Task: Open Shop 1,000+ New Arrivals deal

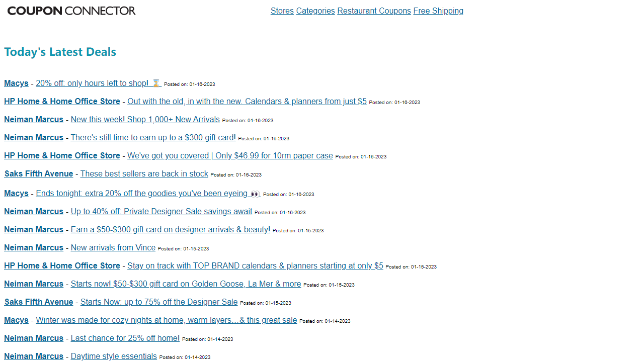Action: click(x=145, y=119)
